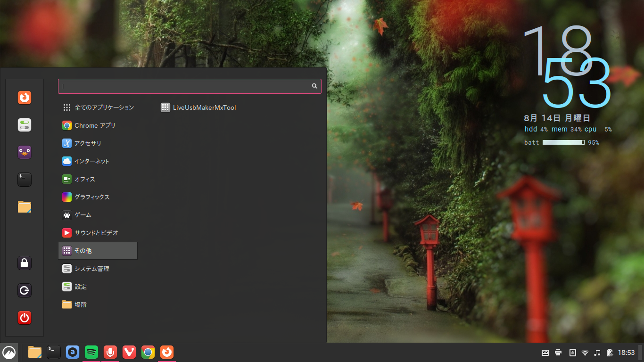
Task: Open the blue 'a' app in panel
Action: pos(73,352)
